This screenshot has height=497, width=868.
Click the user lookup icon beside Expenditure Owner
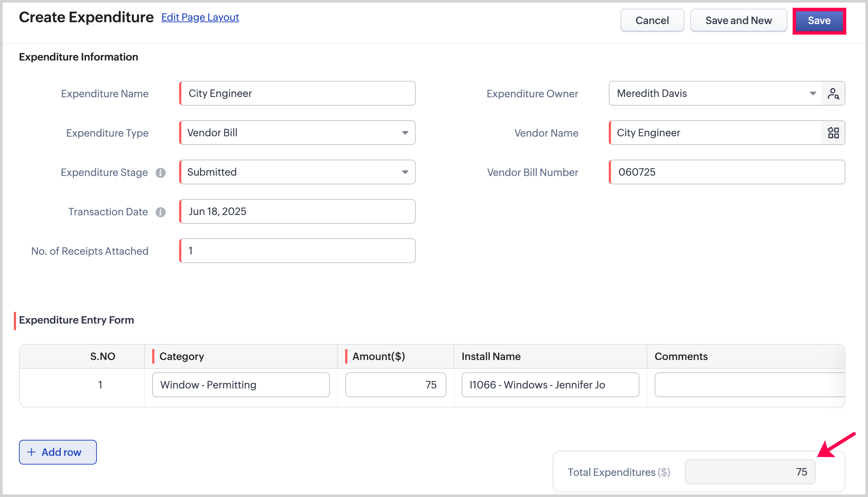[x=833, y=94]
